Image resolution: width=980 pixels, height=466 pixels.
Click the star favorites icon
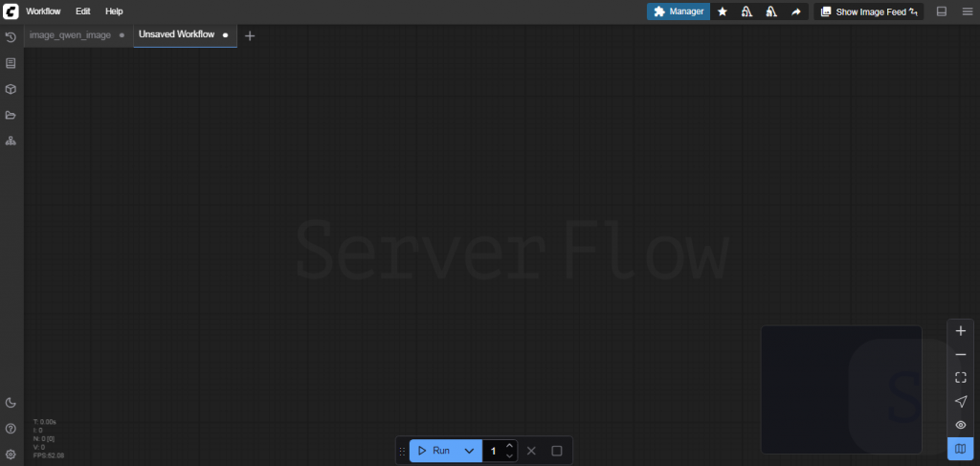(722, 11)
